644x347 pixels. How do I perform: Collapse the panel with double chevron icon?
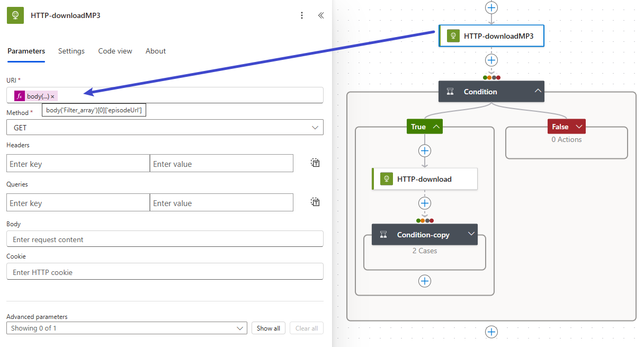320,15
